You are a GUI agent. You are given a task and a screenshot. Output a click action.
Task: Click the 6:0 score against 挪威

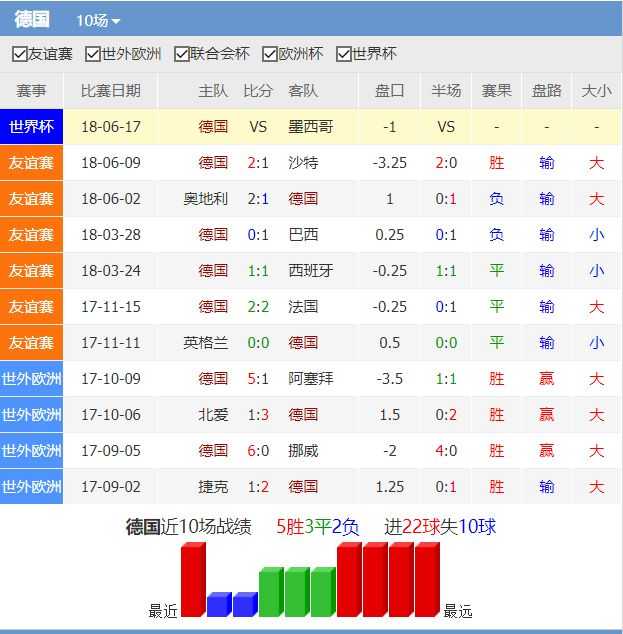click(258, 451)
